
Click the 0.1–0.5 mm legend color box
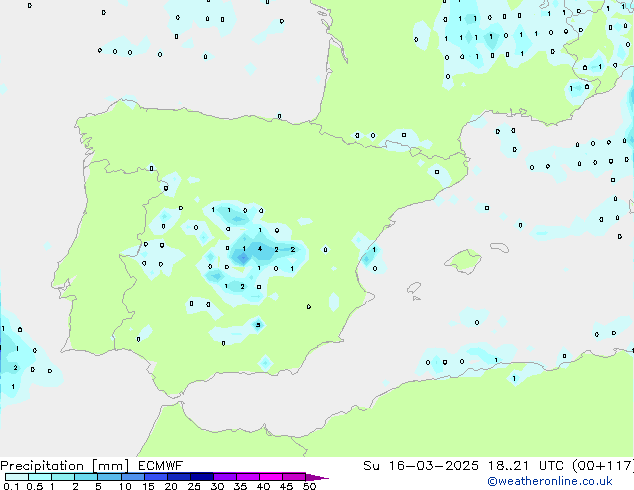tap(17, 477)
